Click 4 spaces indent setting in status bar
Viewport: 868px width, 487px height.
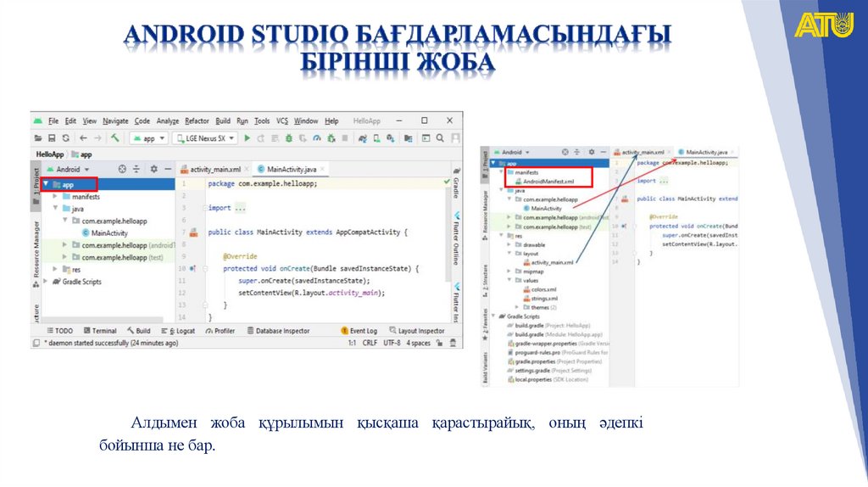[x=418, y=343]
